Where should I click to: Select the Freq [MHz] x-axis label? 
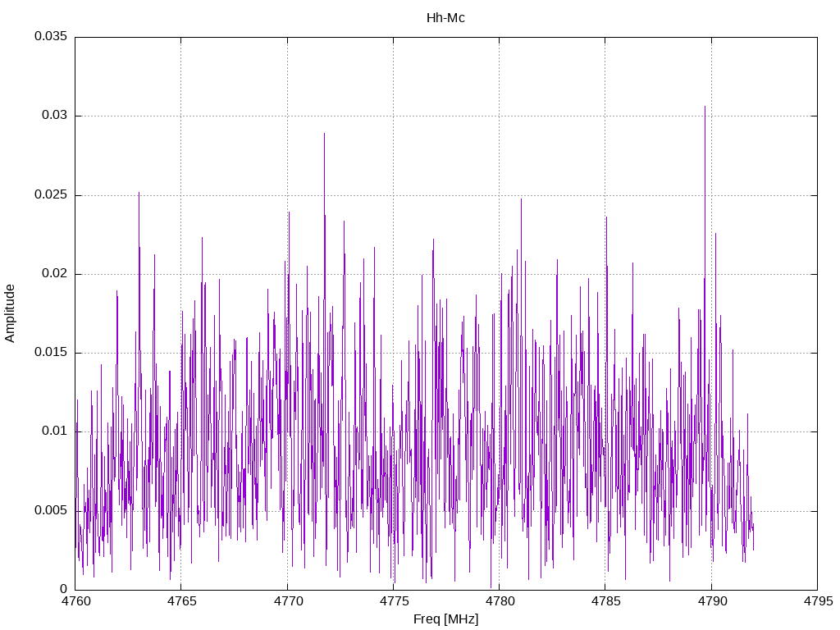pyautogui.click(x=445, y=619)
